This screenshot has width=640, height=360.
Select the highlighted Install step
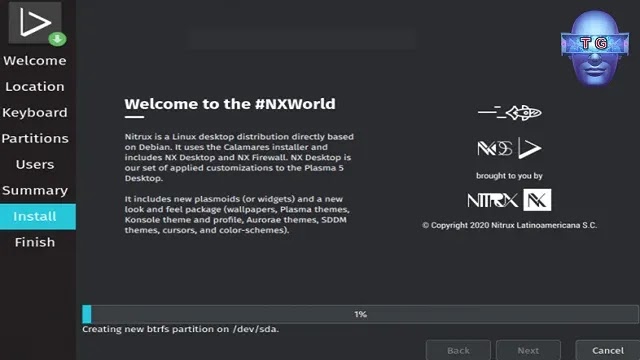[x=38, y=216]
